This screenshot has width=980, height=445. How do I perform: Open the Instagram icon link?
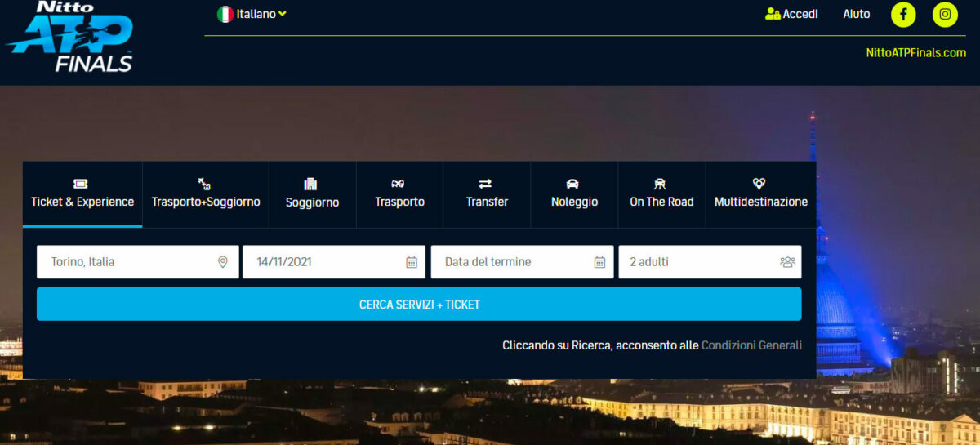pos(945,14)
